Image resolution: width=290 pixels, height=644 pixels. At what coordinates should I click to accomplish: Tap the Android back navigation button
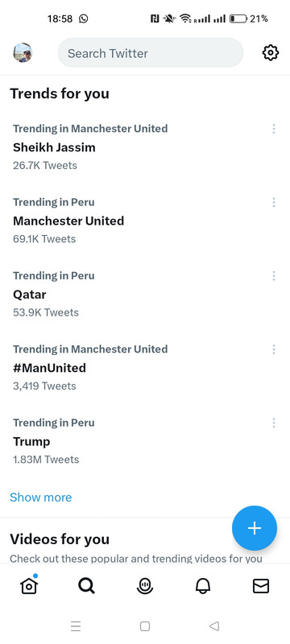tap(214, 626)
